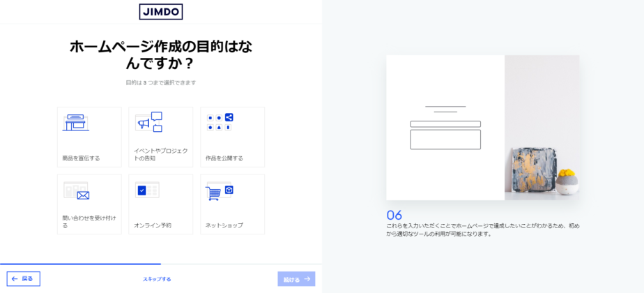Click the shopping cart icon for ネットショップ
The height and width of the screenshot is (293, 644).
point(220,191)
